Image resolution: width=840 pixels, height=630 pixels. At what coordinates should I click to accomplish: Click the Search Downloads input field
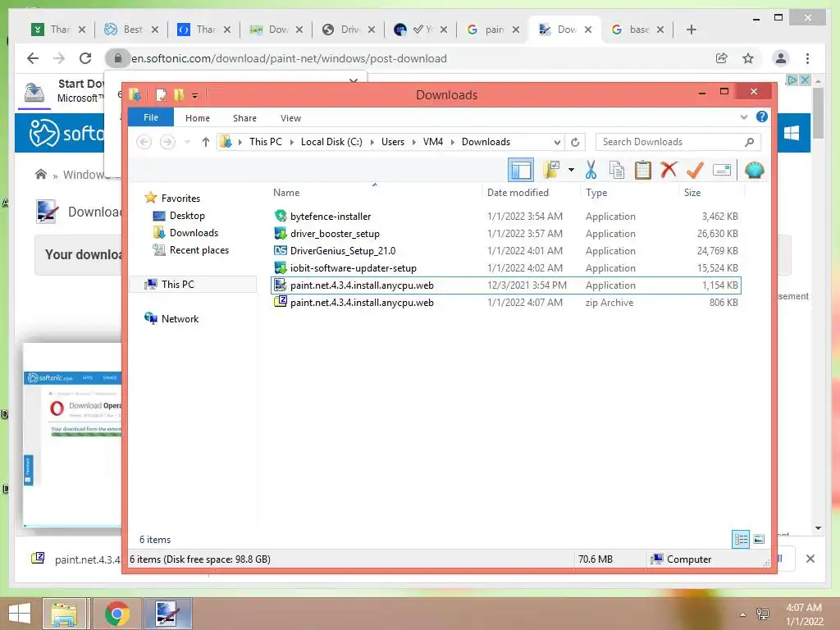pyautogui.click(x=678, y=142)
